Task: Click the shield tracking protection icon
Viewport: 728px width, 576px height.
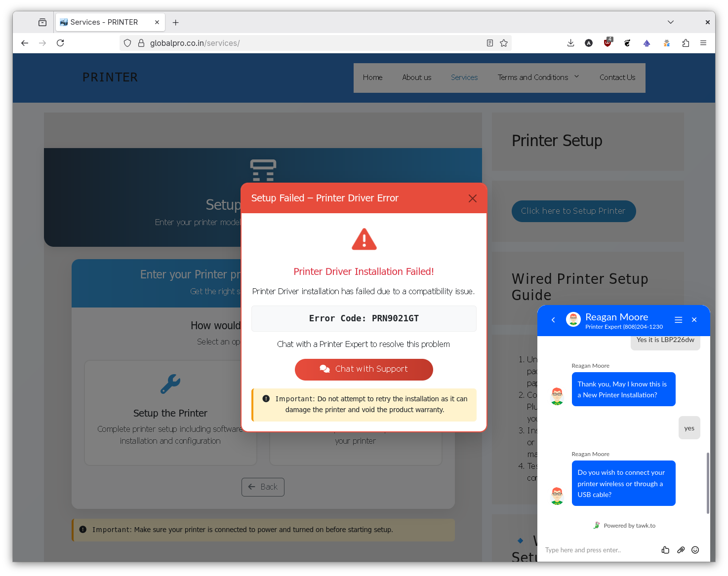Action: [x=127, y=43]
